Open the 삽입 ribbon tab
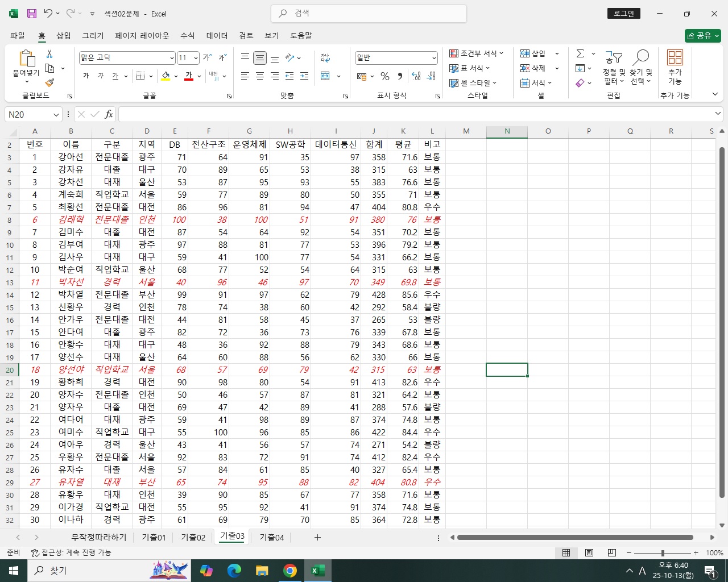Image resolution: width=728 pixels, height=582 pixels. pyautogui.click(x=64, y=35)
